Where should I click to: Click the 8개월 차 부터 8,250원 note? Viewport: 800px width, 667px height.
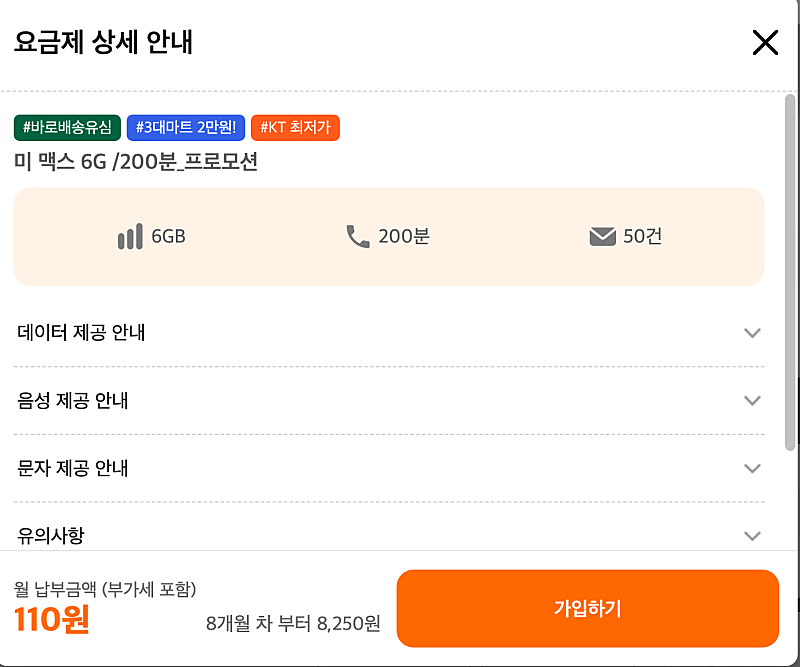pos(293,624)
